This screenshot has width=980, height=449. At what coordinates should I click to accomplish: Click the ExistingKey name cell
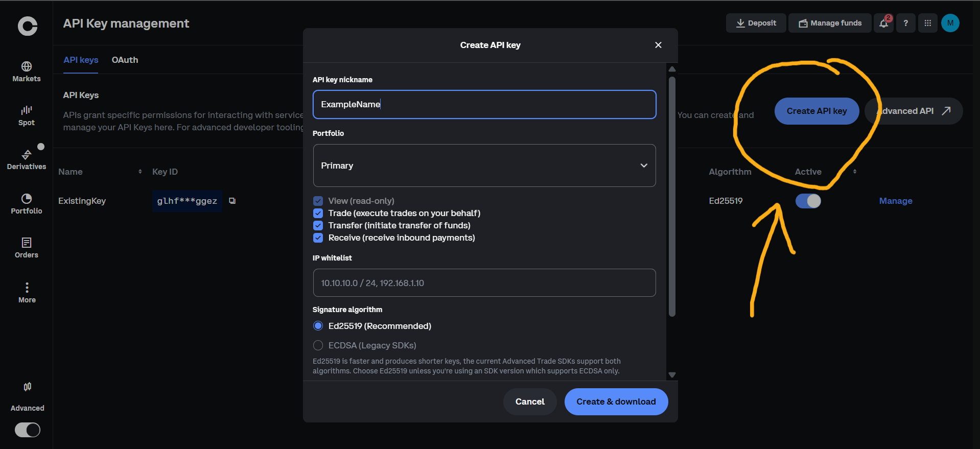click(82, 201)
